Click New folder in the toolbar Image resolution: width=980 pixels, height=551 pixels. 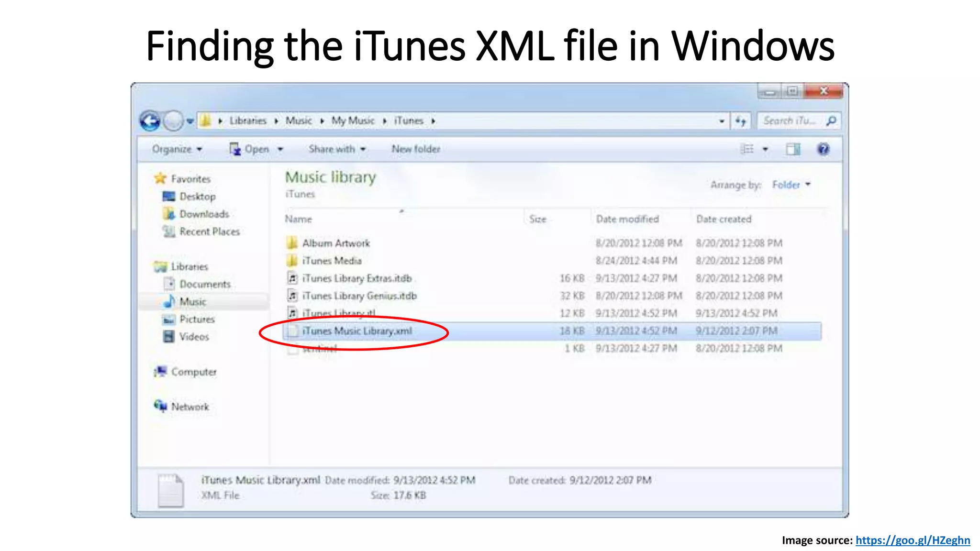[x=416, y=149]
